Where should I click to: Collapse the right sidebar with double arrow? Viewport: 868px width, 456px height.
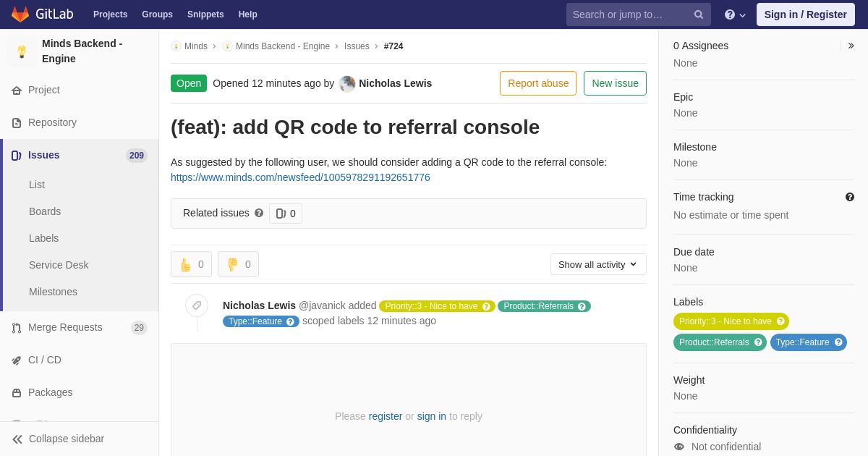coord(851,46)
